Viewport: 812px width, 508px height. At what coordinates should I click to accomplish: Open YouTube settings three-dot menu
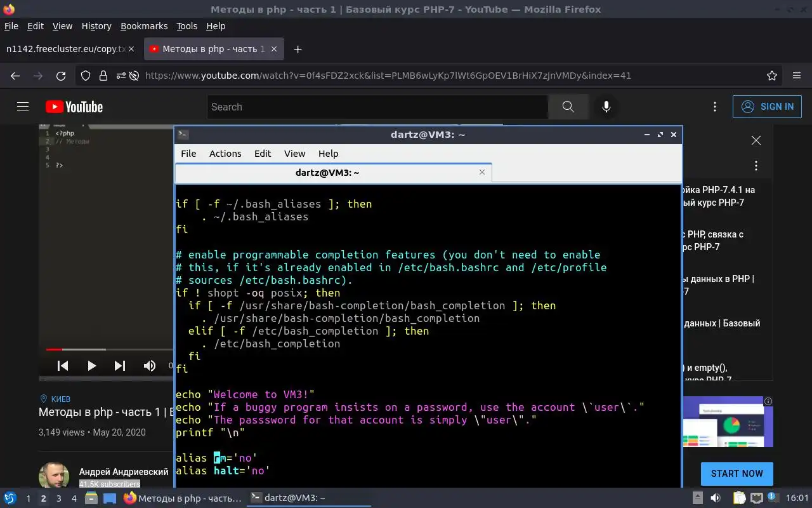pos(715,107)
